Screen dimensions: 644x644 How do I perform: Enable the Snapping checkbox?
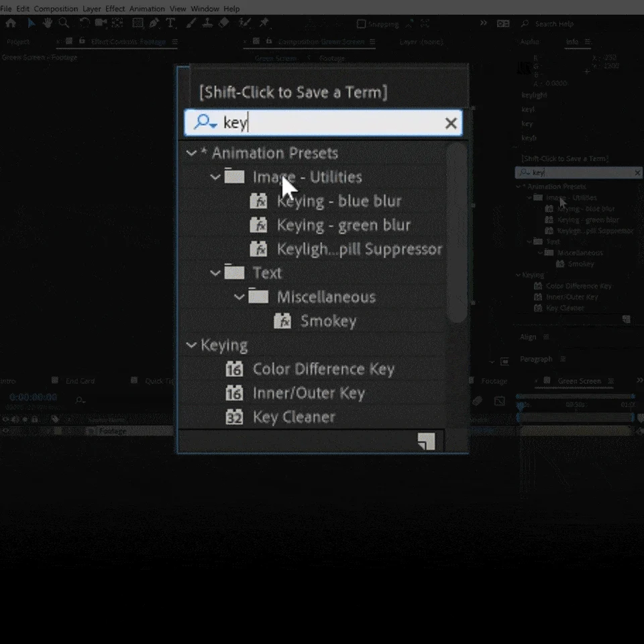click(x=361, y=24)
